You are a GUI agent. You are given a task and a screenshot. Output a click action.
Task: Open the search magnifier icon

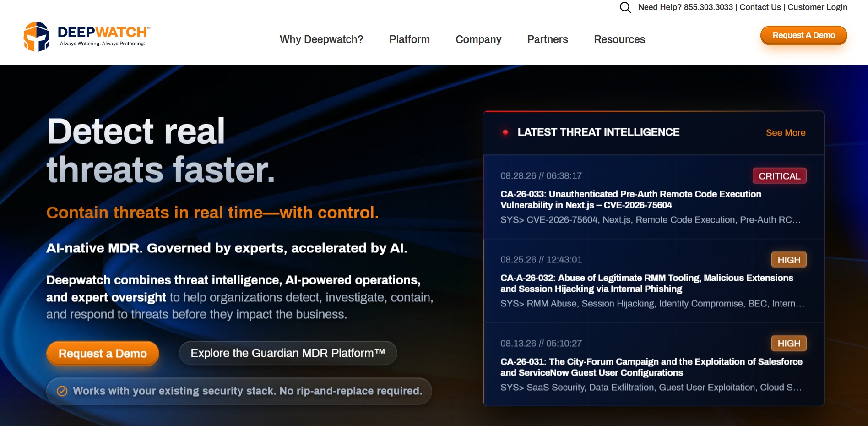pyautogui.click(x=625, y=7)
